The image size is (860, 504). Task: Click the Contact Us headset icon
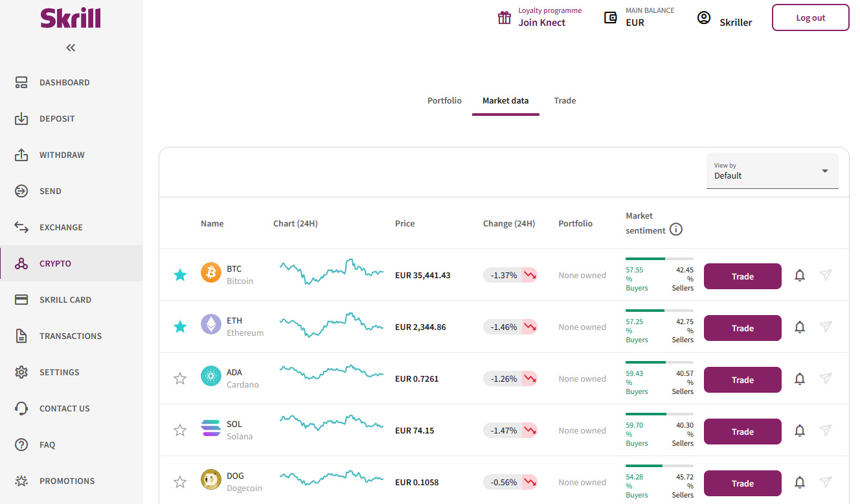[x=21, y=408]
